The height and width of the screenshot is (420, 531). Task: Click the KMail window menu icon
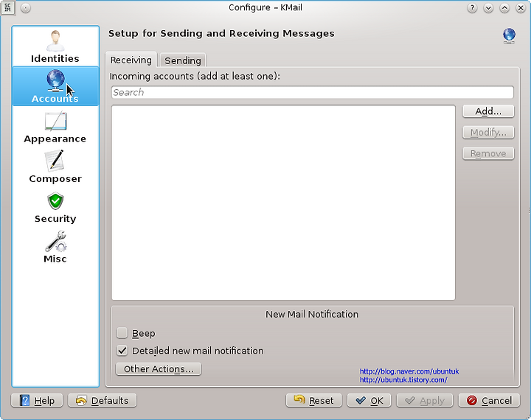7,7
